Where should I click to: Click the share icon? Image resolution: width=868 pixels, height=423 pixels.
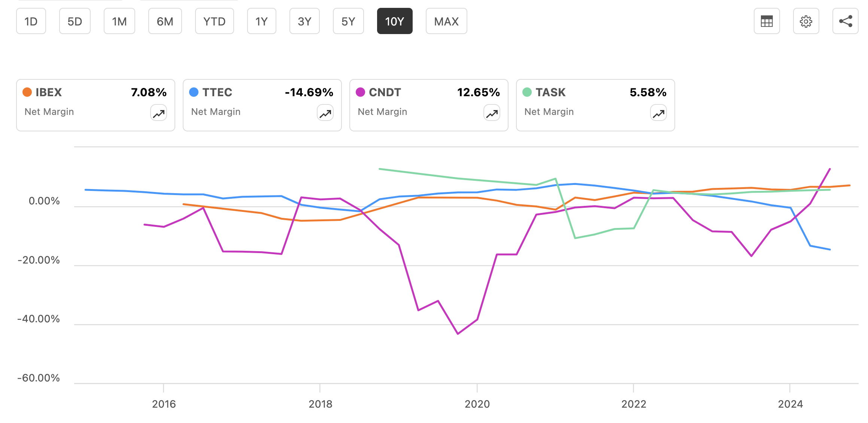click(x=846, y=21)
